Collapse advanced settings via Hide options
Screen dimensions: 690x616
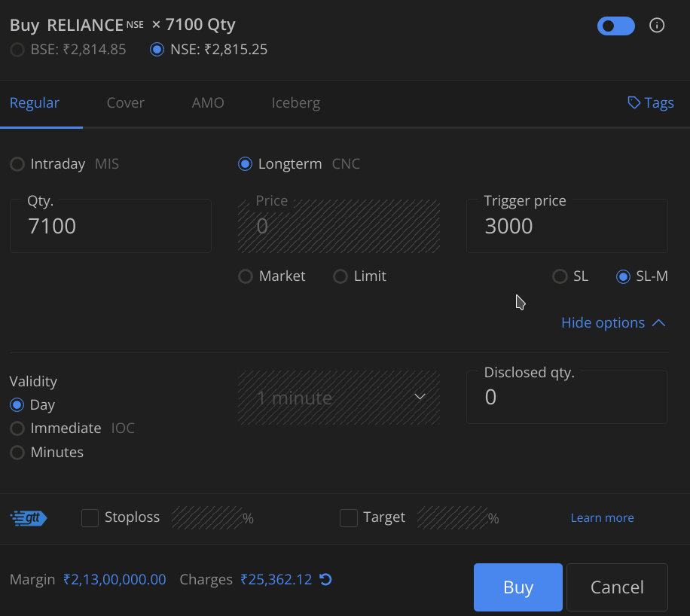pyautogui.click(x=613, y=322)
